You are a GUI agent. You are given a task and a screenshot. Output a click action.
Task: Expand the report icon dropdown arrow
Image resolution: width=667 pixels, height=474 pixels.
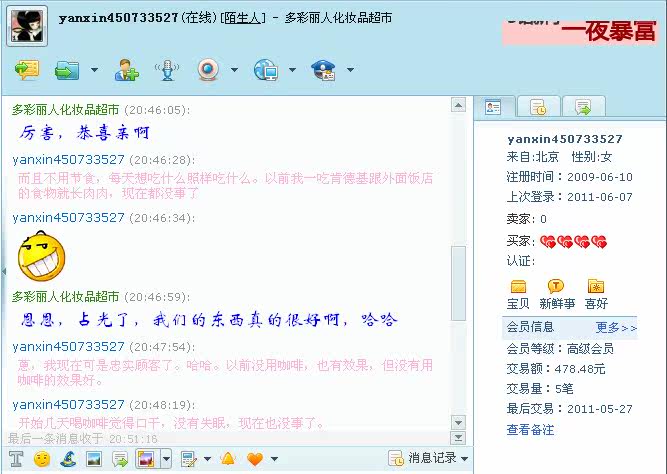[x=350, y=70]
